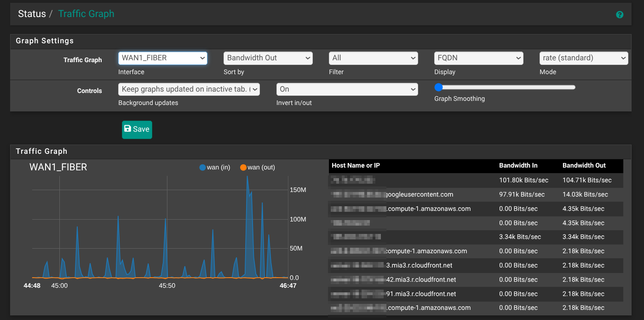Toggle the wan (in) legend dot
Screen dimensions: 644x320
(202, 168)
